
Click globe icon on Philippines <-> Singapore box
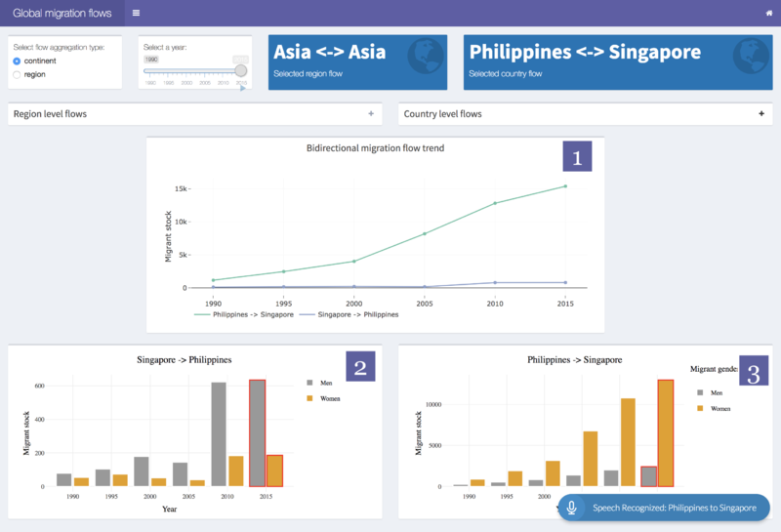(x=751, y=56)
